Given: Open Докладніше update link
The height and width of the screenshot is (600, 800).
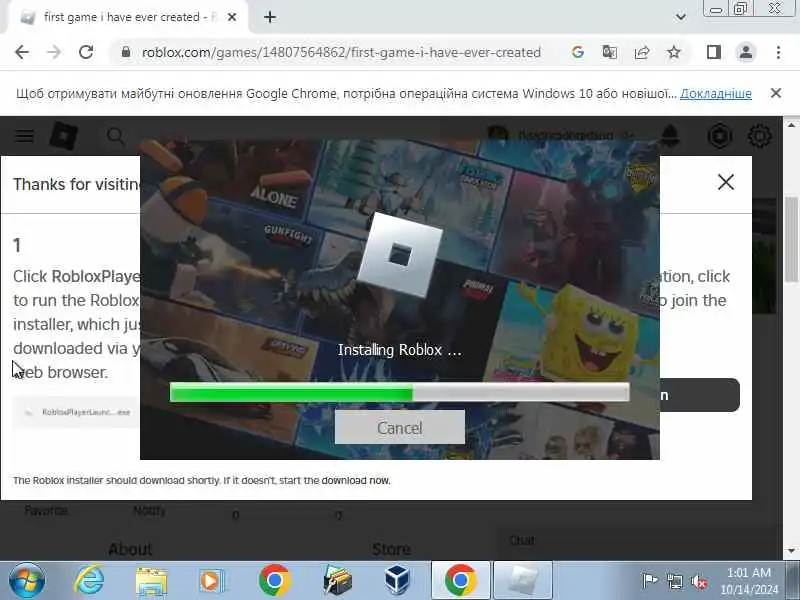Looking at the screenshot, I should (715, 94).
